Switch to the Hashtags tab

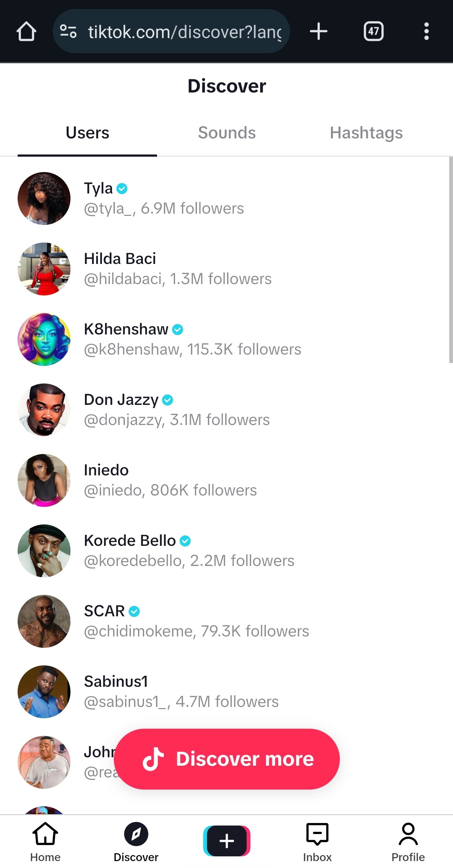(x=366, y=133)
